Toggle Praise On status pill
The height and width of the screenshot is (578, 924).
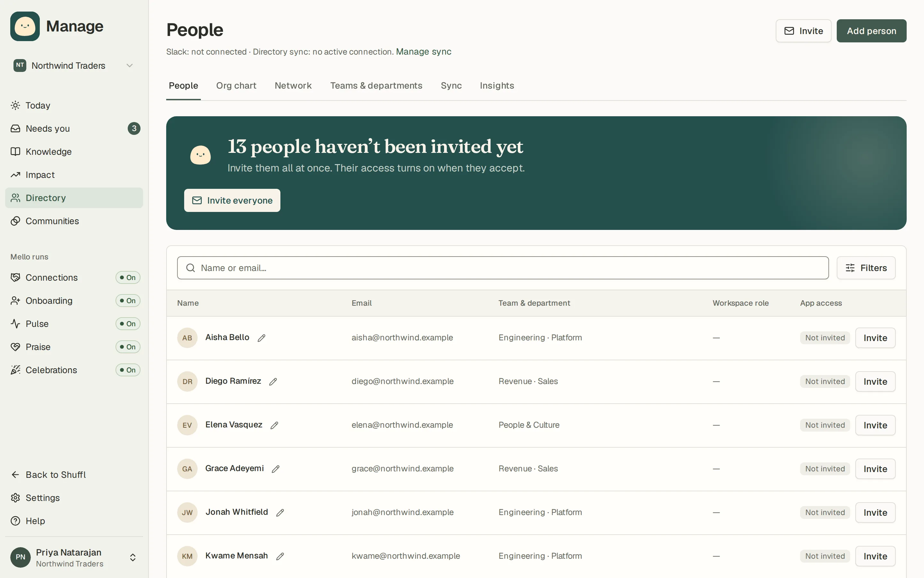coord(128,347)
